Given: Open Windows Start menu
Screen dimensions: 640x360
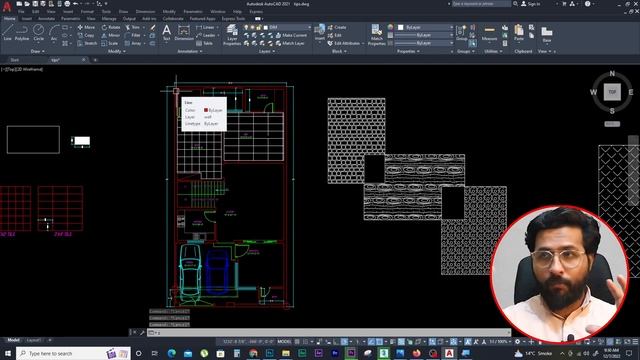Looking at the screenshot, I should [x=8, y=353].
